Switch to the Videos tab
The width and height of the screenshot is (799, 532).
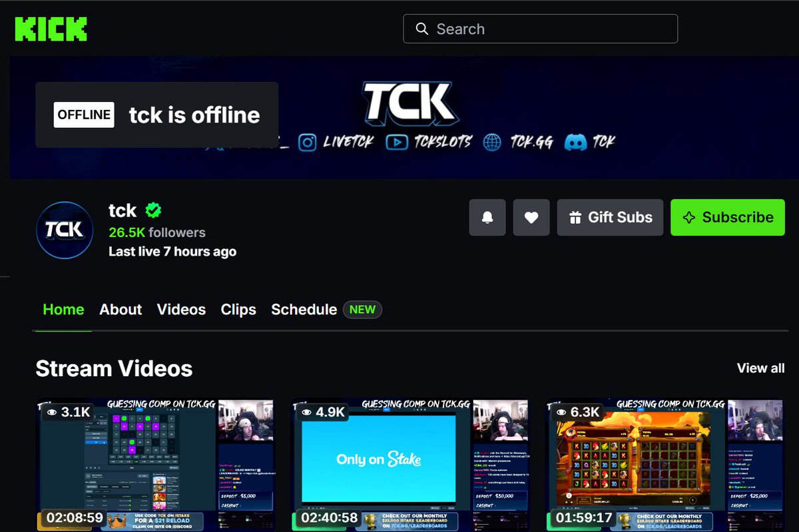pos(181,310)
